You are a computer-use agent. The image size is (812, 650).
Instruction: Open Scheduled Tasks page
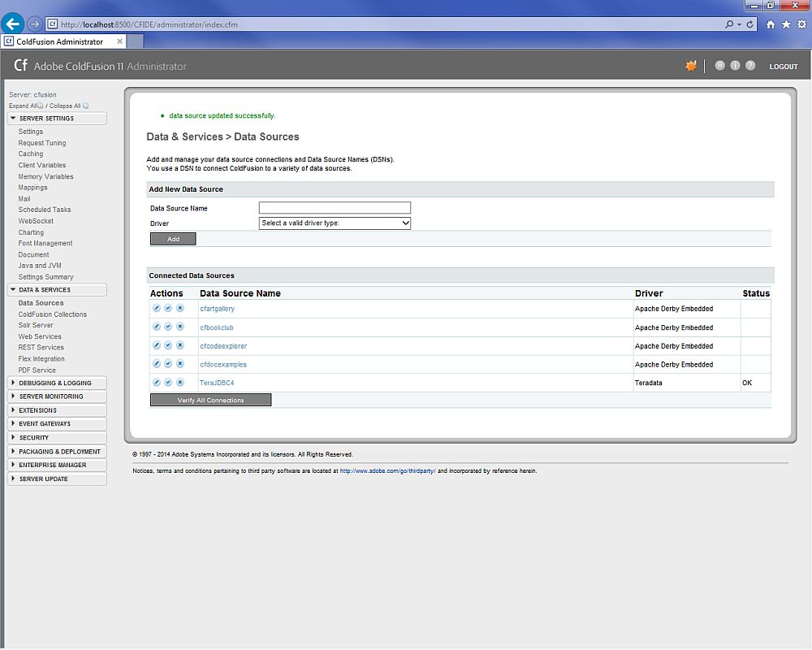pos(45,210)
